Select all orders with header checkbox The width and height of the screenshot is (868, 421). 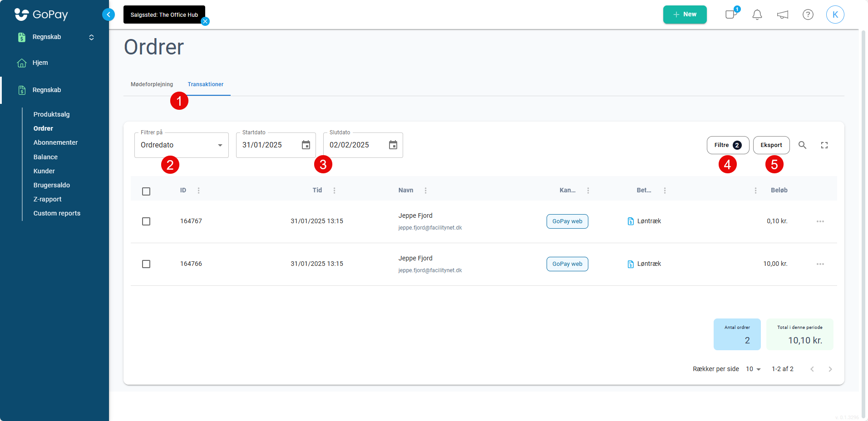coord(146,191)
